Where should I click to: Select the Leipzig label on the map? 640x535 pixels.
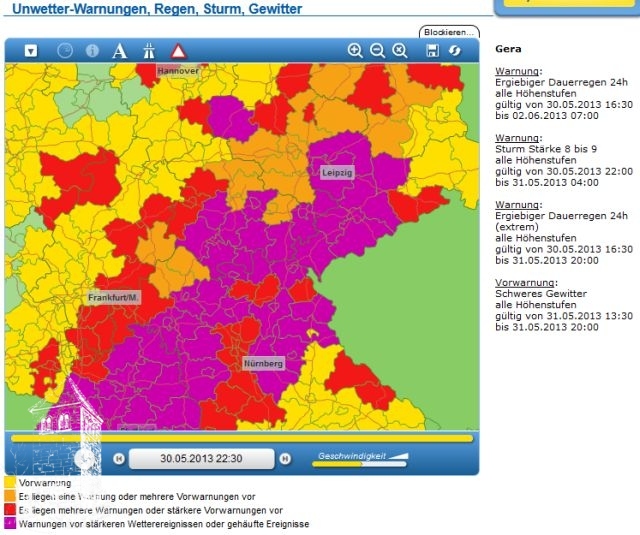pyautogui.click(x=337, y=172)
